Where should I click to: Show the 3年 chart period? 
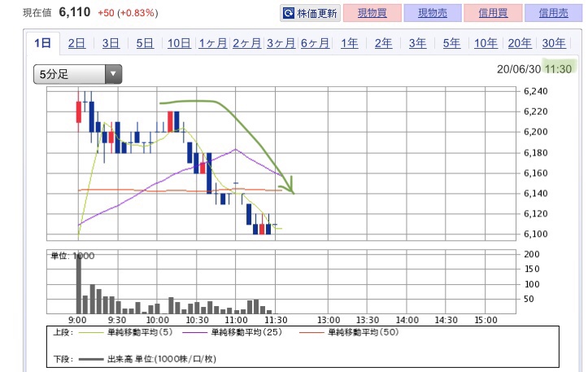[418, 43]
